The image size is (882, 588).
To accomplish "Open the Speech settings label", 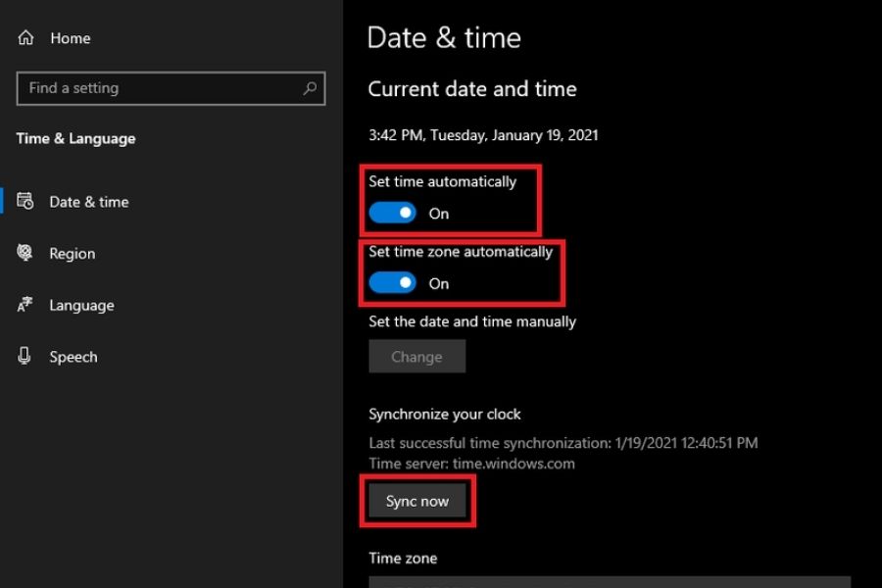I will coord(73,358).
